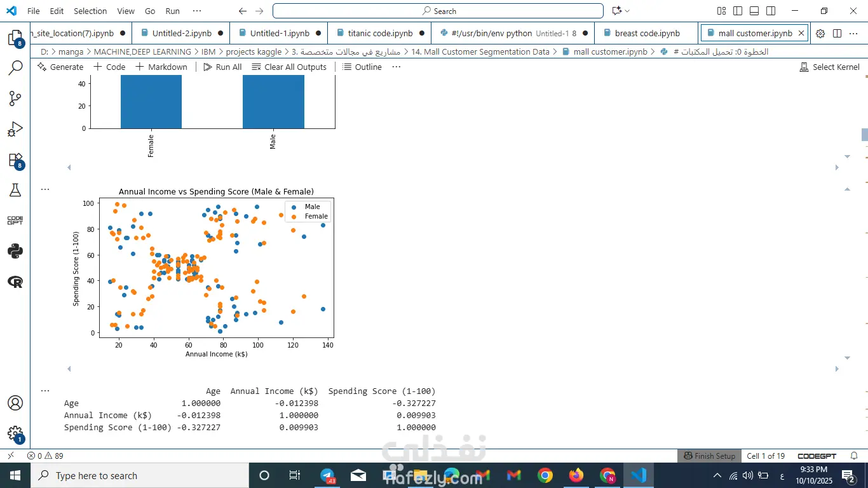Click the editor vertical scrollbar thumb
The image size is (868, 488).
864,135
